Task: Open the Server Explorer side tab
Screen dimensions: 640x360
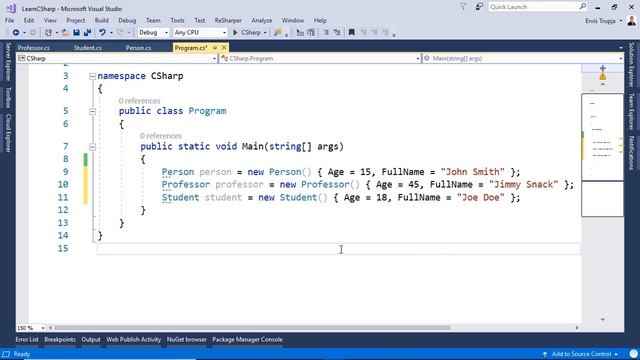Action: [x=8, y=62]
